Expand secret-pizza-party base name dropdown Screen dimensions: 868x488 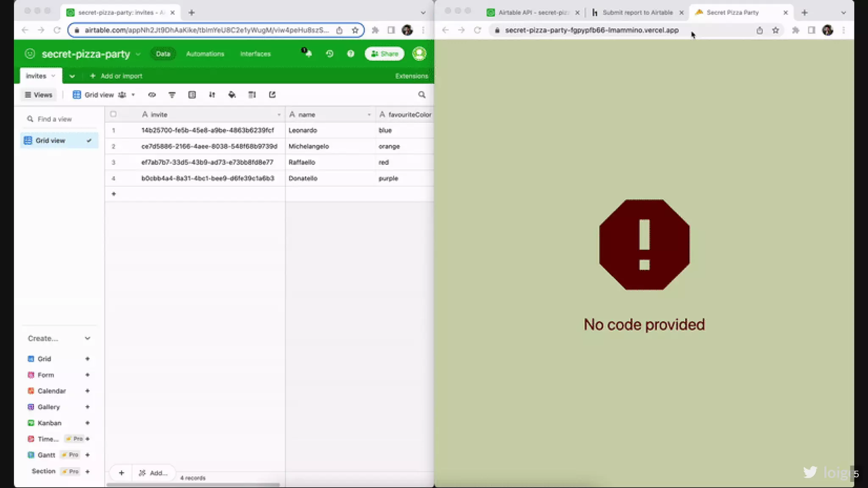point(138,54)
